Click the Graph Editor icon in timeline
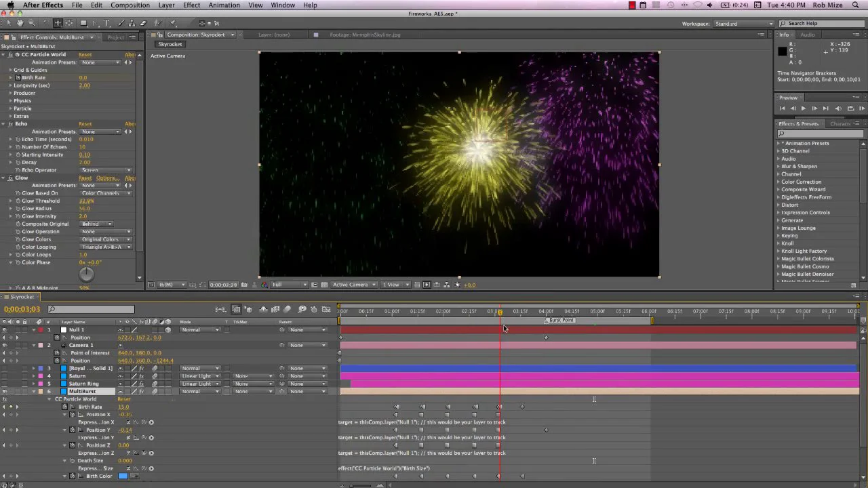This screenshot has width=868, height=488. point(326,309)
